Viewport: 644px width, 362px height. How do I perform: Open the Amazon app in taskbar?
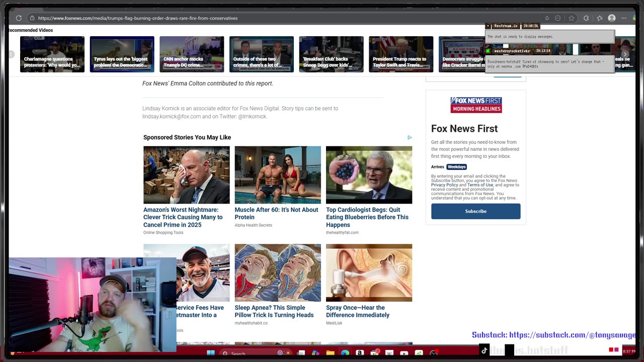point(360,353)
